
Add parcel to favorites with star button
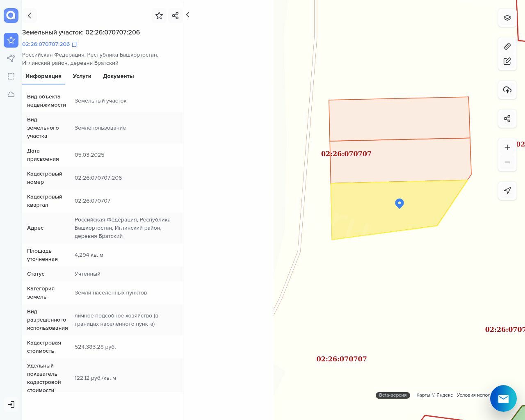159,16
